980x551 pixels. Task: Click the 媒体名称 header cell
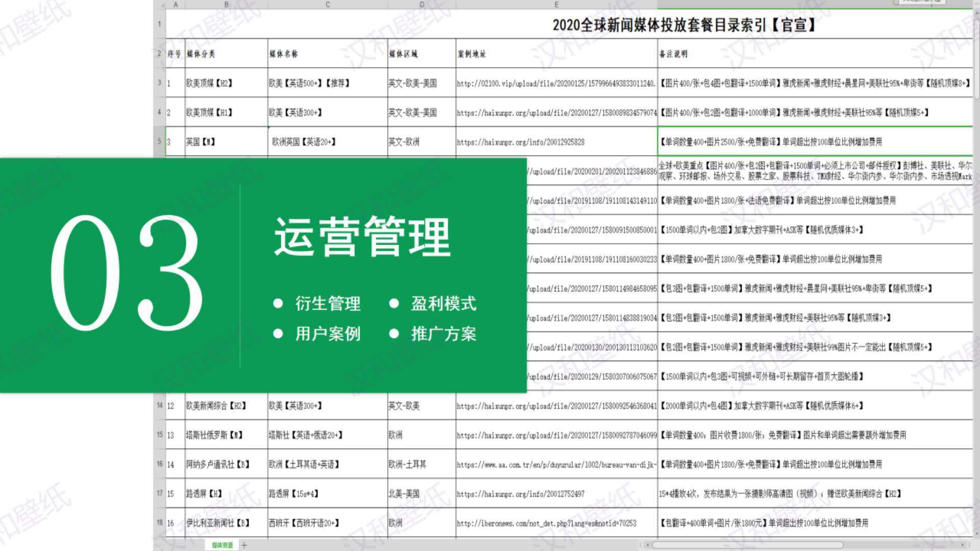click(328, 54)
